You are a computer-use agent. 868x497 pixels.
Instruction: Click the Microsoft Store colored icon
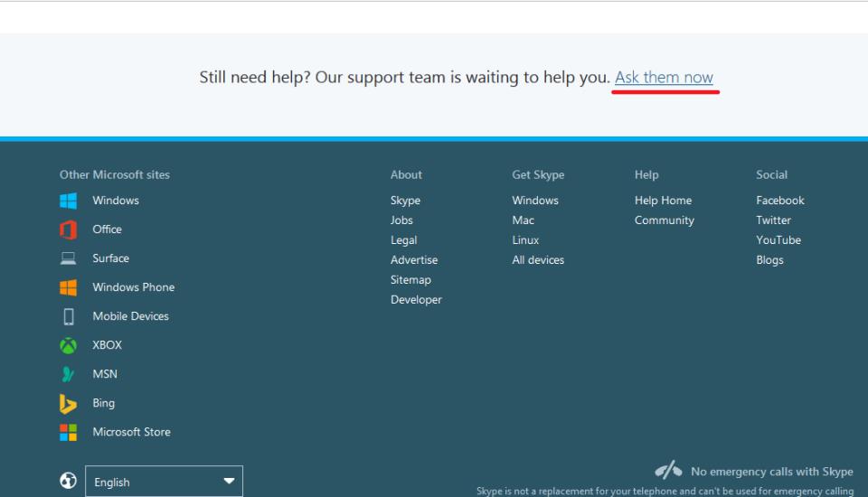[68, 432]
